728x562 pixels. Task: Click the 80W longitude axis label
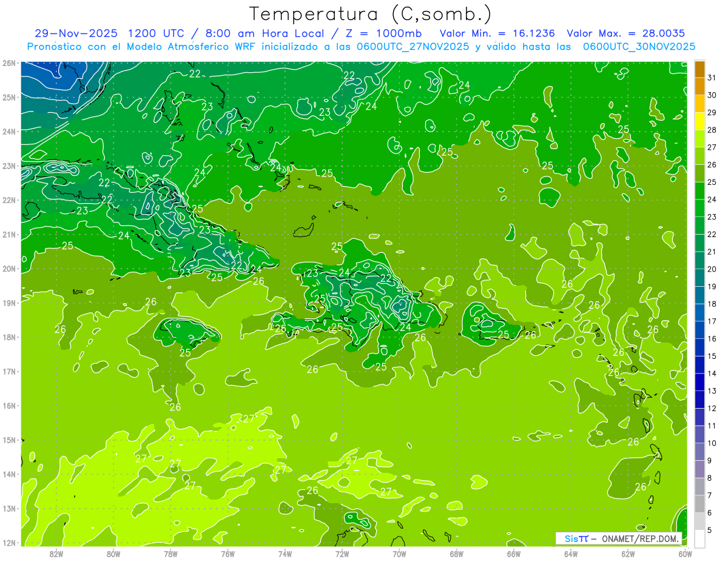tap(113, 553)
